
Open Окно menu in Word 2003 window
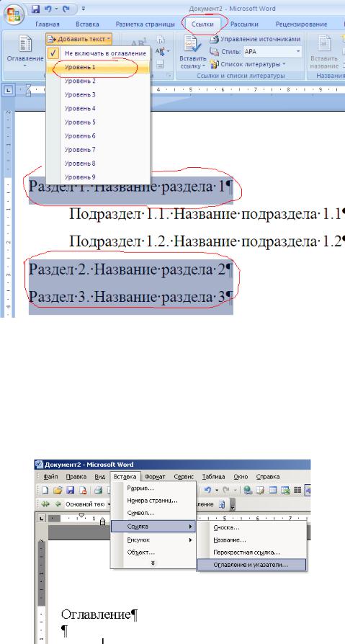pyautogui.click(x=241, y=477)
